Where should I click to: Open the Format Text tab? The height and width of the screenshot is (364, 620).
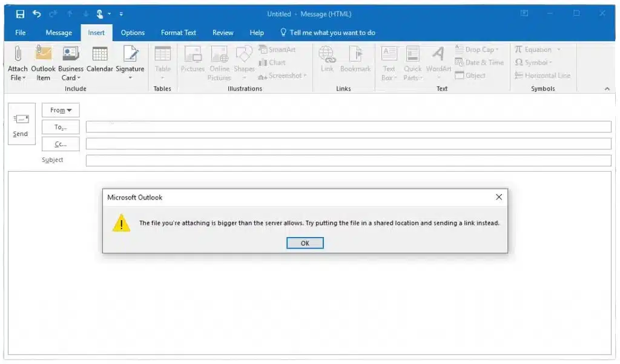tap(179, 33)
